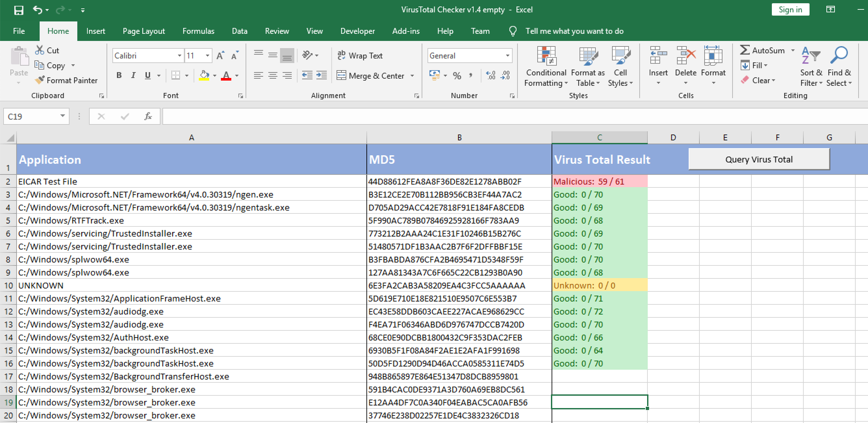868x423 pixels.
Task: Click Tell me what you want to do
Action: (x=574, y=31)
